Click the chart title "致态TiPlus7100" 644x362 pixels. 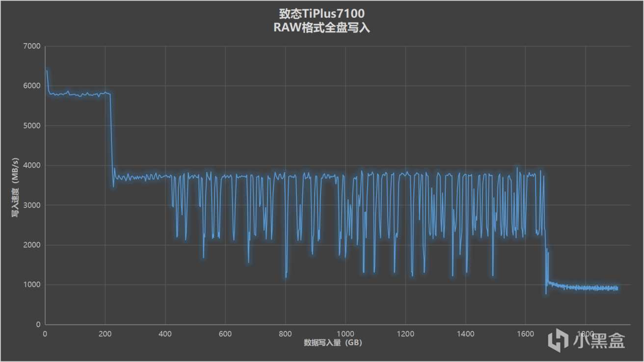[322, 13]
